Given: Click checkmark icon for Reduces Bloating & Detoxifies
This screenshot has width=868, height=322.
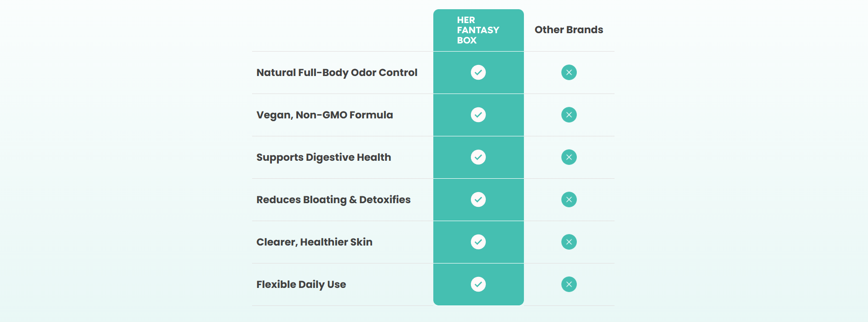Looking at the screenshot, I should point(478,199).
